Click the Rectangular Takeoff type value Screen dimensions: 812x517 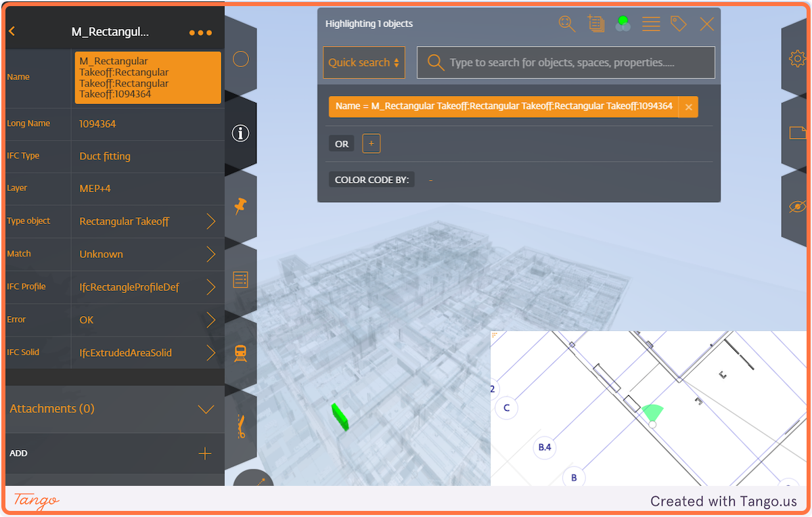[x=125, y=221]
